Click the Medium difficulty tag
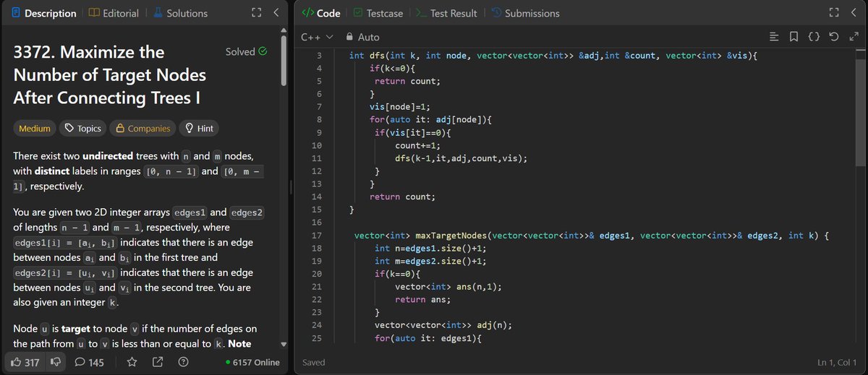The width and height of the screenshot is (868, 375). point(35,129)
